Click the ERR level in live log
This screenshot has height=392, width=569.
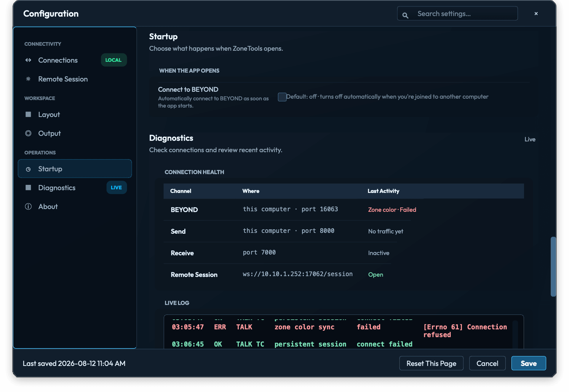click(x=220, y=327)
